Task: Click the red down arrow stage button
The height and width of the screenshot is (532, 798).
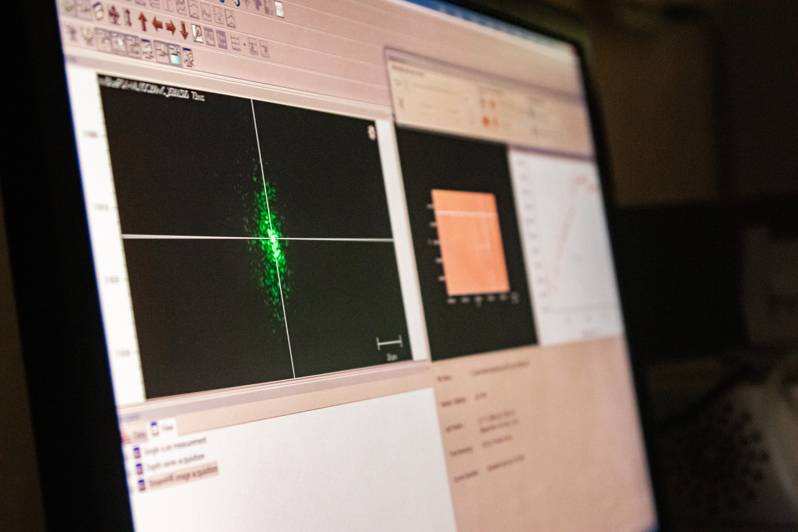Action: point(184,30)
